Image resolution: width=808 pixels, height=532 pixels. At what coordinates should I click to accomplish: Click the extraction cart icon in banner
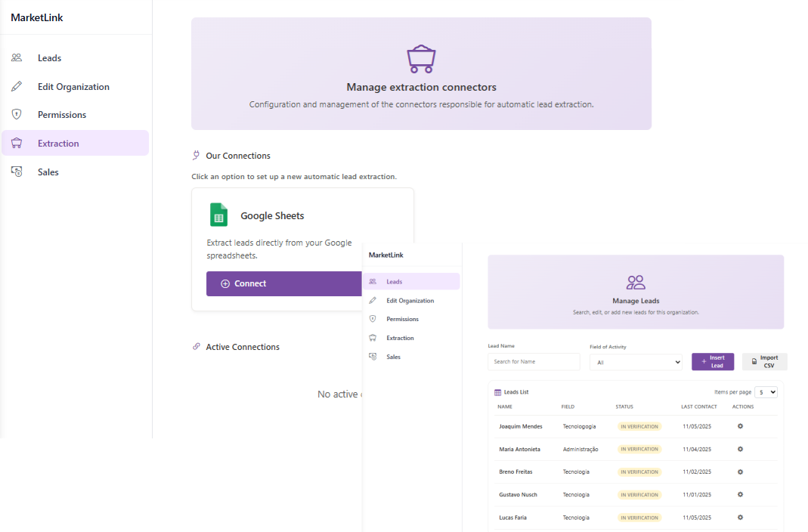pos(421,58)
